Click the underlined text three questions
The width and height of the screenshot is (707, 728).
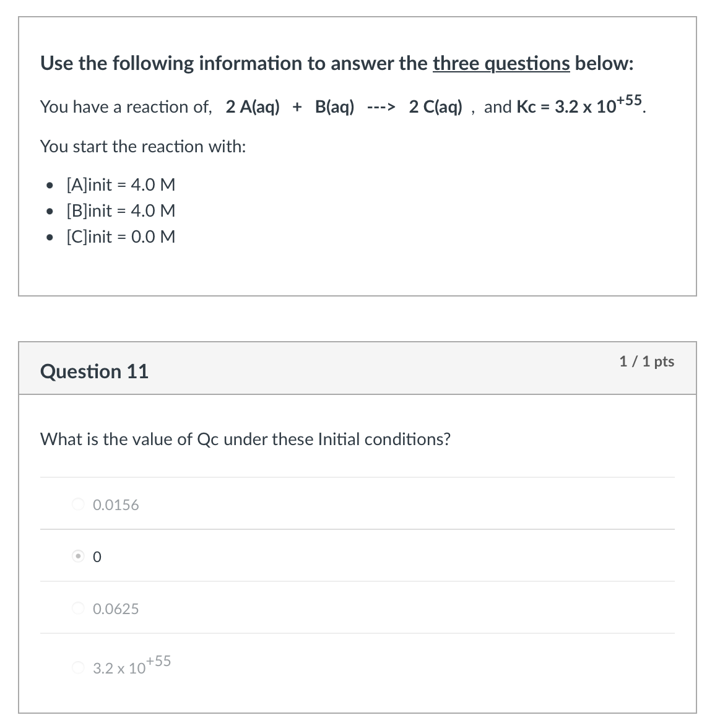(x=500, y=63)
